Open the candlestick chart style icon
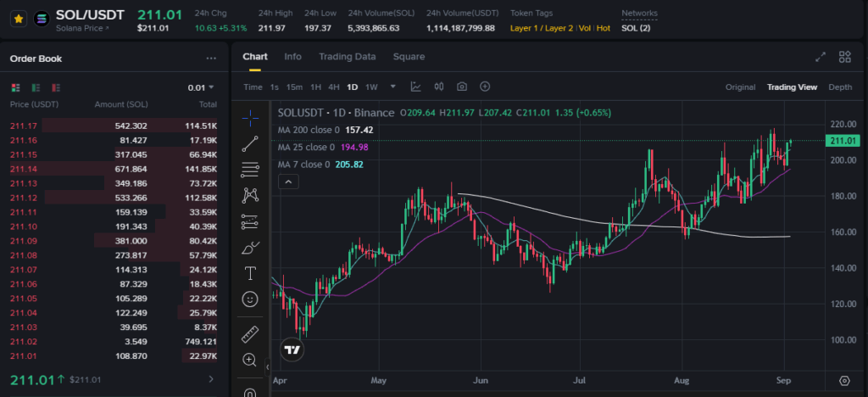Viewport: 868px width, 397px height. pyautogui.click(x=439, y=87)
